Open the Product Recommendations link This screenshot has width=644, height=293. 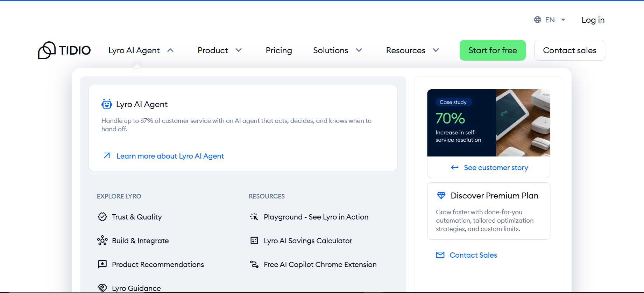click(x=158, y=265)
